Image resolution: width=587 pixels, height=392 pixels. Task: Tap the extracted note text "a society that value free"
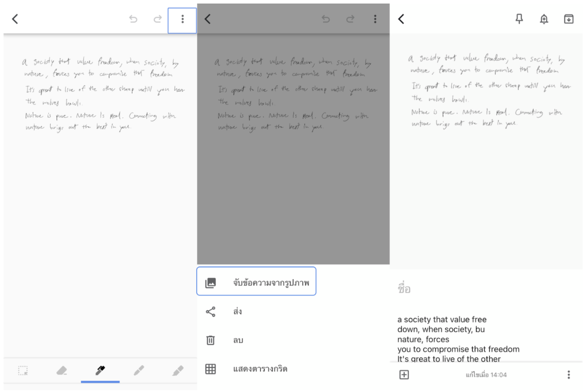point(442,320)
